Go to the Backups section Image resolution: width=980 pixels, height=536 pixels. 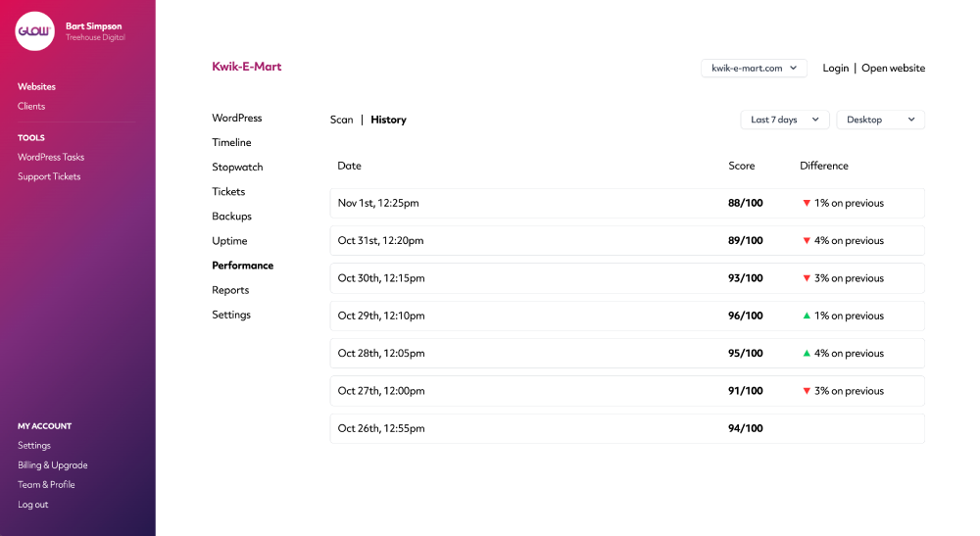231,217
